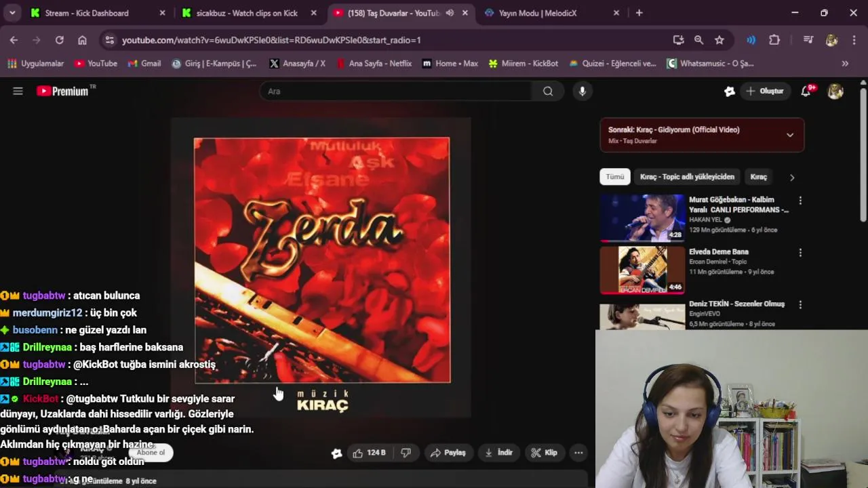The image size is (868, 488).
Task: Open Murat Göğebakan Kalbim Yaralı thumbnail
Action: pos(642,218)
